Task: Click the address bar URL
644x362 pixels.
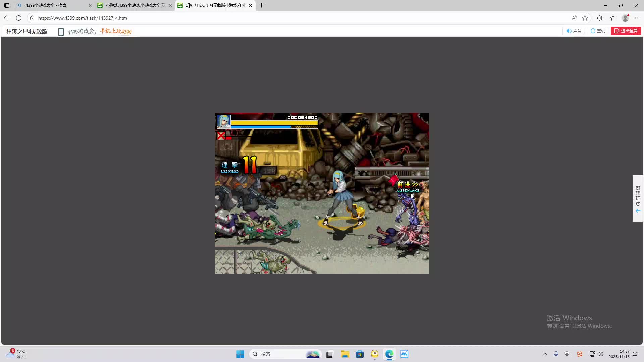Action: coord(82,18)
